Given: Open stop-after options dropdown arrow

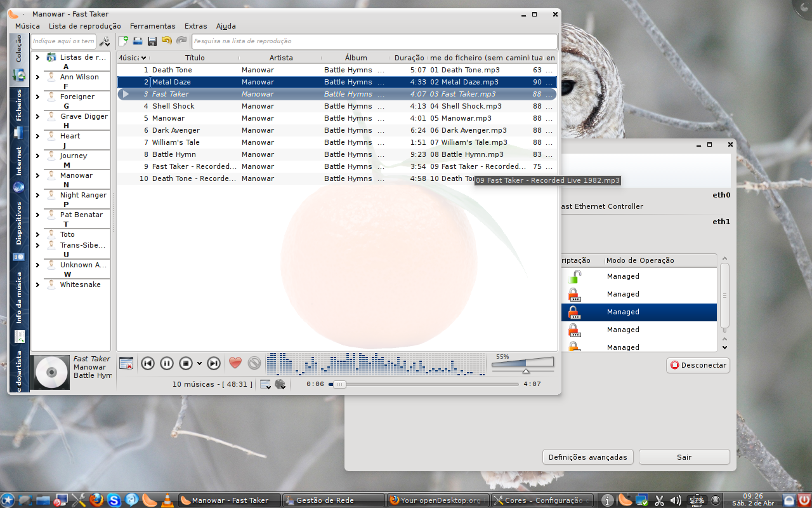Looking at the screenshot, I should click(x=199, y=364).
